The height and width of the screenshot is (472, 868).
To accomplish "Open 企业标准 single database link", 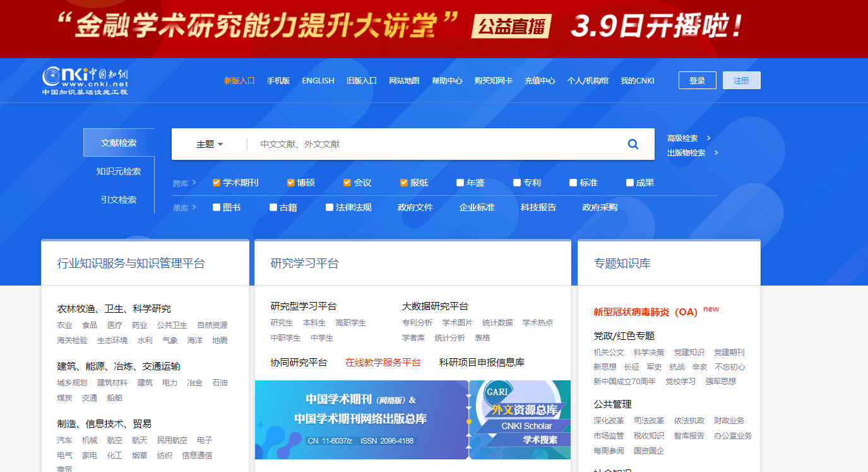I will coord(477,207).
